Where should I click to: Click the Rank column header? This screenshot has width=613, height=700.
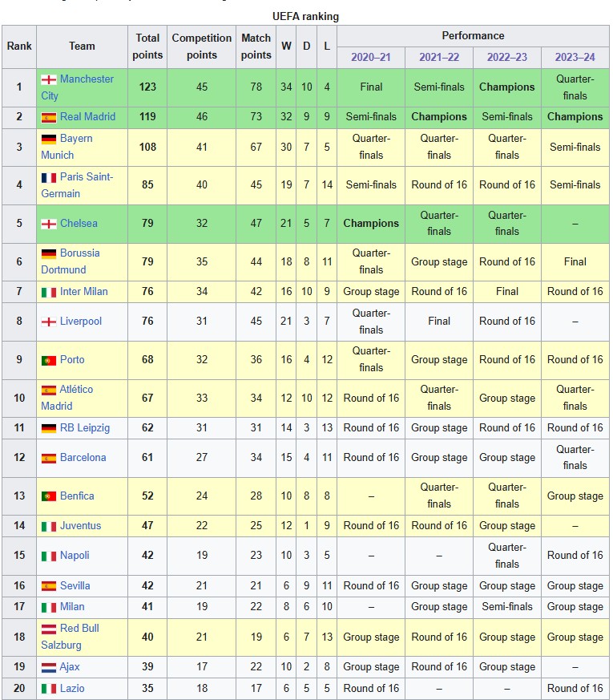(x=19, y=47)
